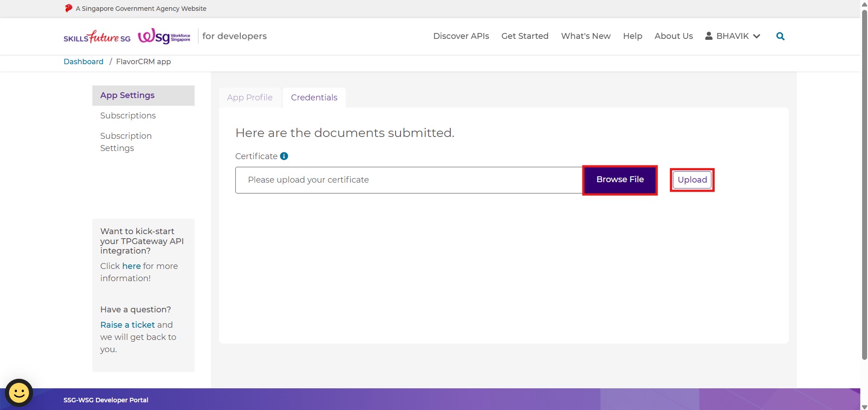Open the smiley feedback icon

(19, 392)
